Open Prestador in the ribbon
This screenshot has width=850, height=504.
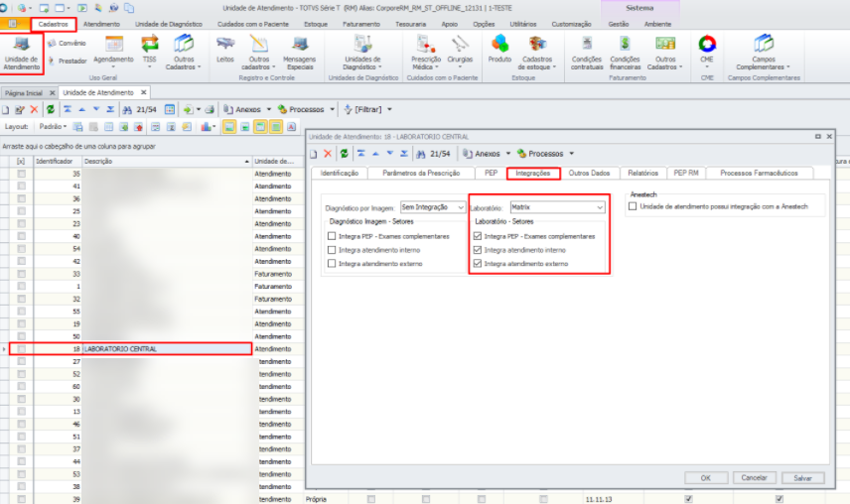(67, 61)
